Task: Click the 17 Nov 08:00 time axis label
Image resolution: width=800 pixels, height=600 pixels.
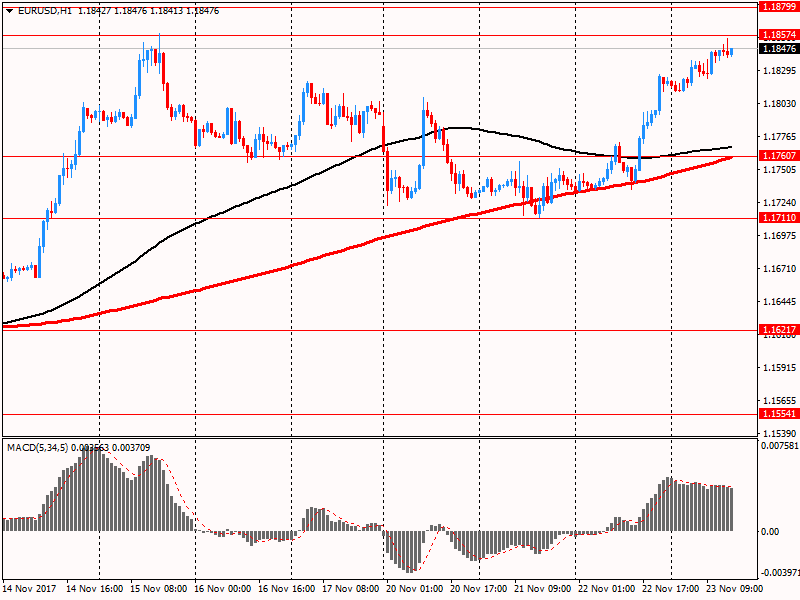Action: (351, 588)
